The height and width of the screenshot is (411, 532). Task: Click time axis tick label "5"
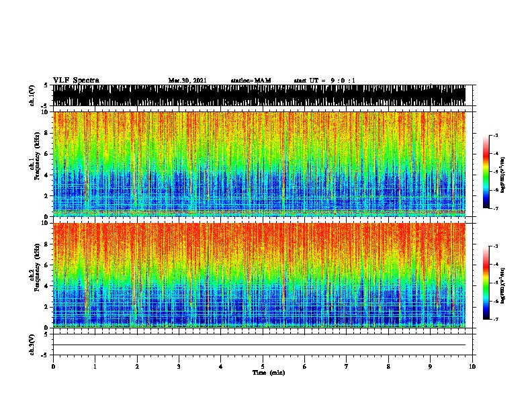coord(263,367)
